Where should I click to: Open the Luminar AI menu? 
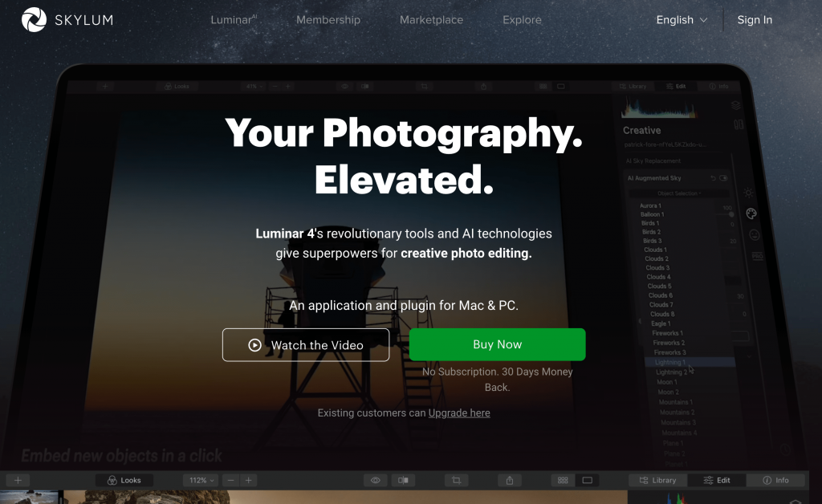(234, 20)
